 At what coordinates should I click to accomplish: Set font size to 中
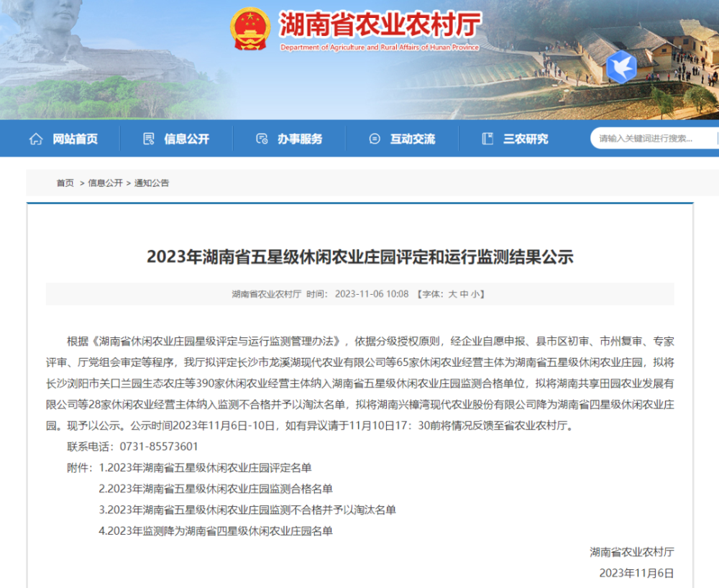click(x=464, y=294)
